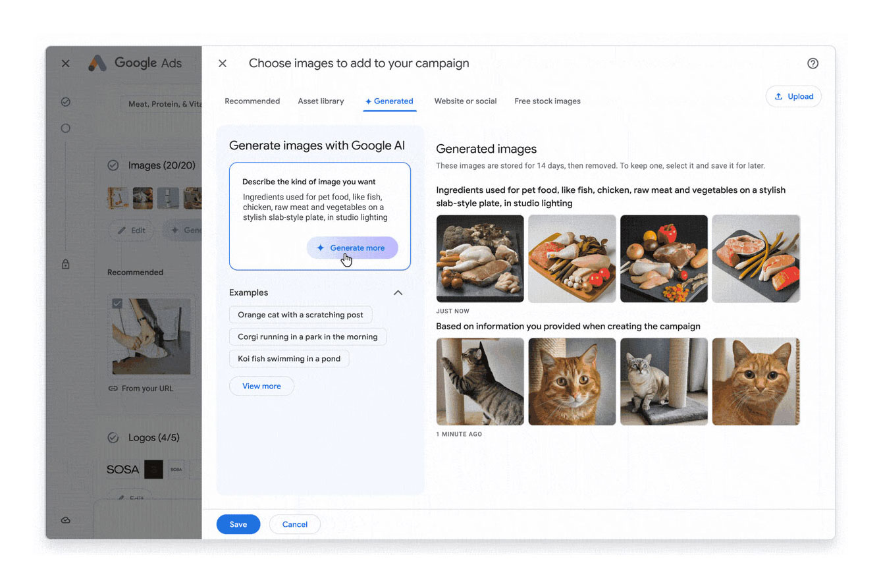Open the Recommended tab
This screenshot has height=588, width=881.
click(x=252, y=101)
